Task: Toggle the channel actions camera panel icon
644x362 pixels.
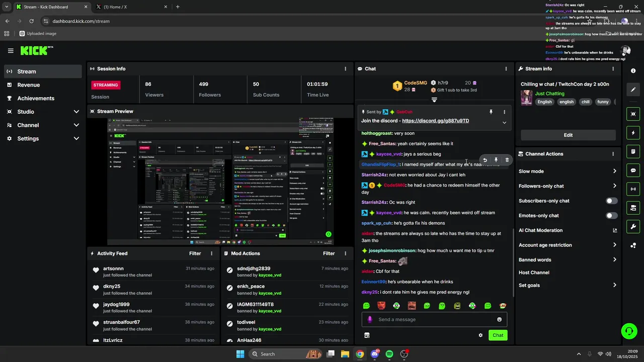Action: (x=633, y=208)
